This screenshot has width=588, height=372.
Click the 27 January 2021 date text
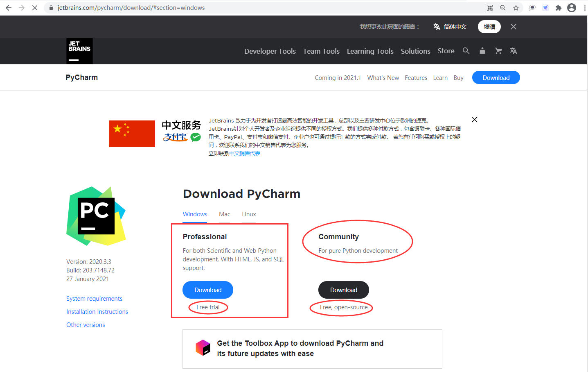(x=88, y=279)
